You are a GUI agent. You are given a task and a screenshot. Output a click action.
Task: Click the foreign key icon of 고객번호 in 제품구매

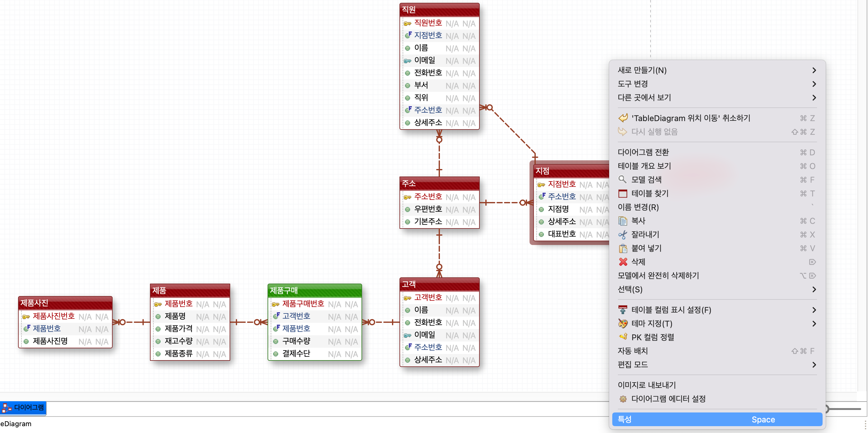click(x=276, y=316)
